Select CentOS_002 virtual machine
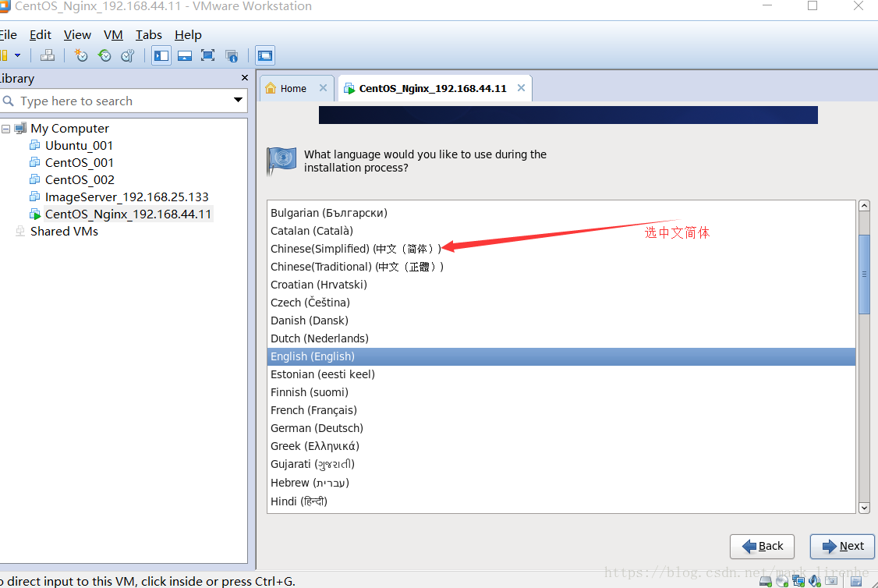 (x=80, y=180)
